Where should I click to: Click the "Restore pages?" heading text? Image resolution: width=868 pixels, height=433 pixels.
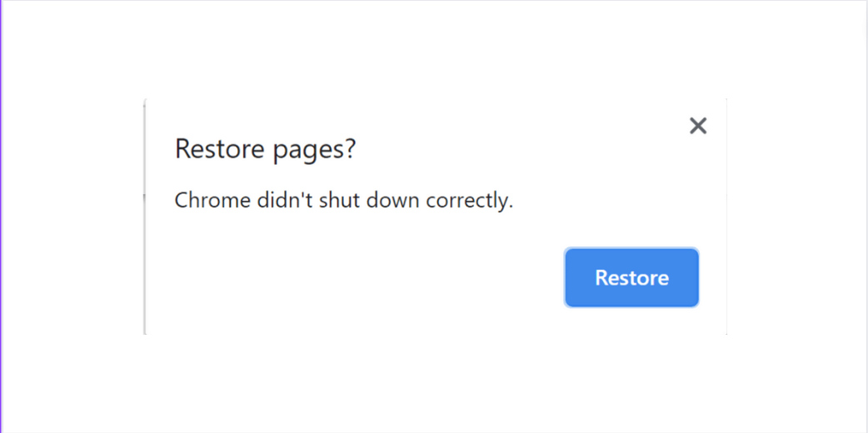265,149
